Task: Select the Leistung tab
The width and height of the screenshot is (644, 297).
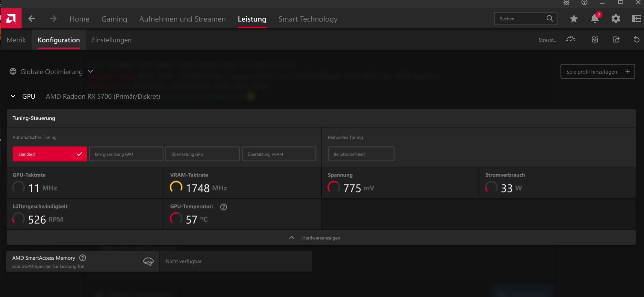Action: [x=252, y=19]
